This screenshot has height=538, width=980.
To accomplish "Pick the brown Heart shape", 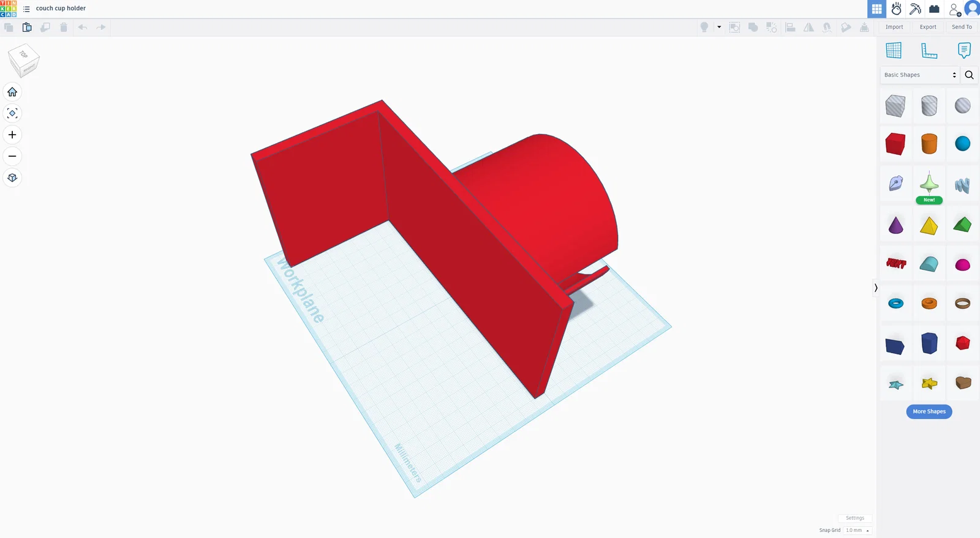I will tap(963, 383).
